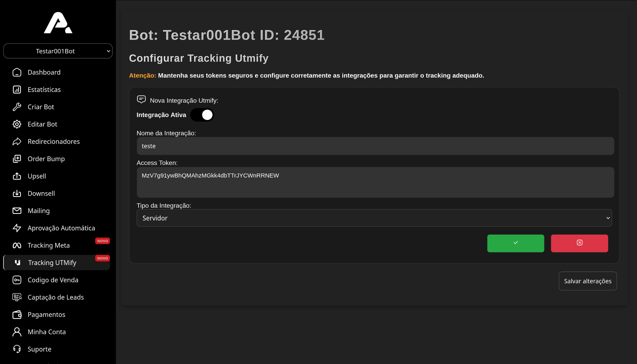Click the Mailing envelope icon
Image resolution: width=637 pixels, height=364 pixels.
click(x=17, y=211)
